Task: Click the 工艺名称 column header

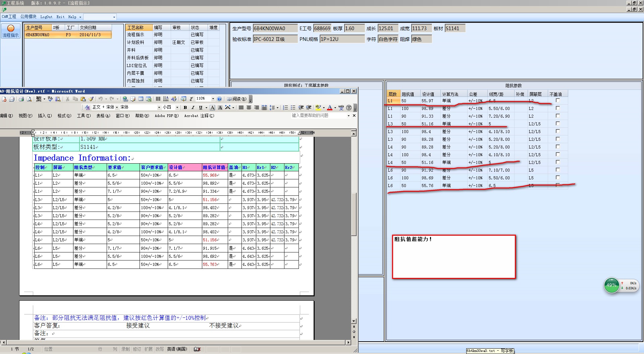Action: (x=139, y=27)
